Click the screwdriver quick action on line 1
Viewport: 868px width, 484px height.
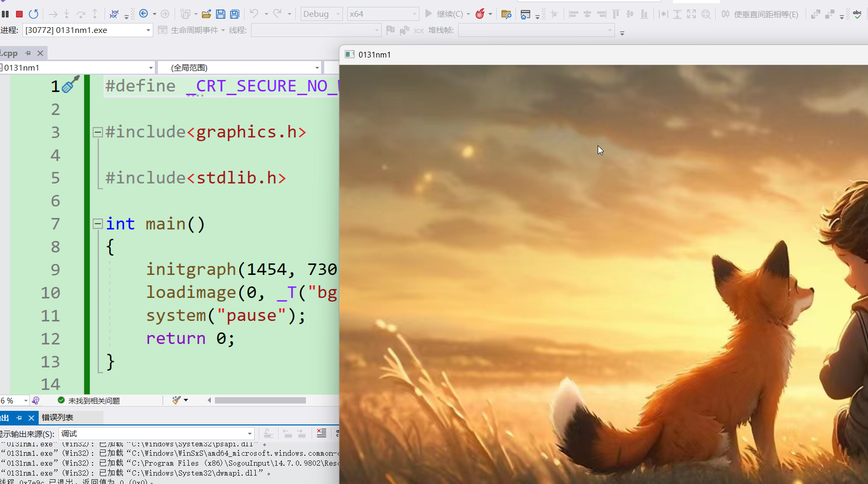click(x=71, y=84)
